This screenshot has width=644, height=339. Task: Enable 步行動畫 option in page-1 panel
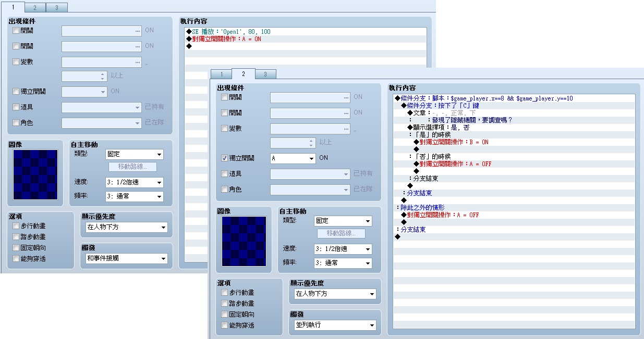16,226
